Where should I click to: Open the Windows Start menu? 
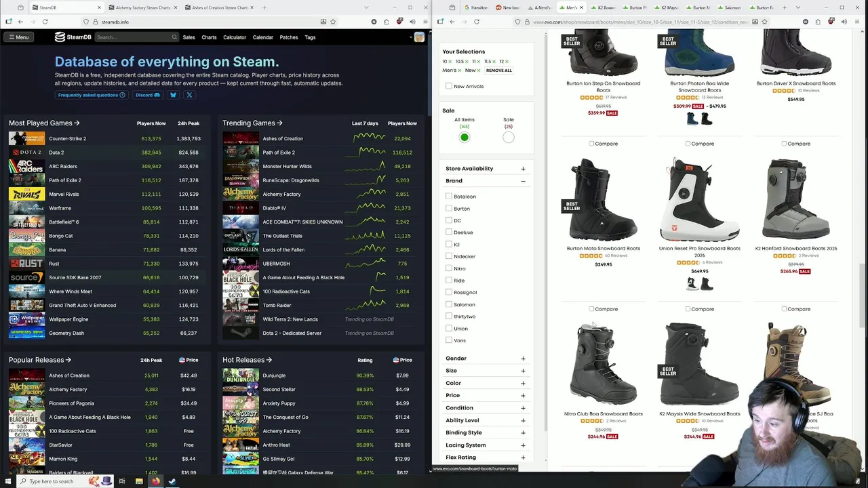[x=9, y=481]
